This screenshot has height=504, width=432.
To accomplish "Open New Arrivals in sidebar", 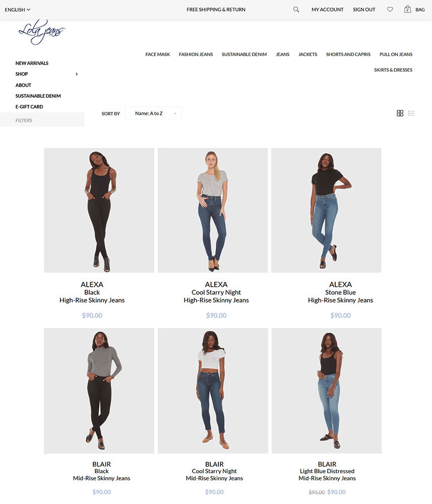I will point(32,63).
